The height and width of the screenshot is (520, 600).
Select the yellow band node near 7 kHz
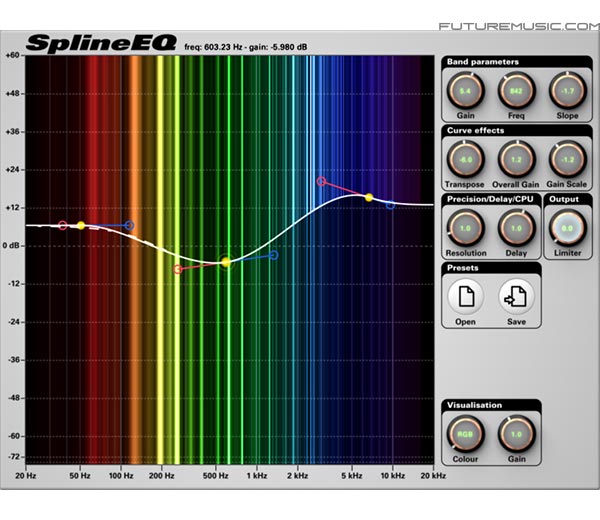pos(369,197)
